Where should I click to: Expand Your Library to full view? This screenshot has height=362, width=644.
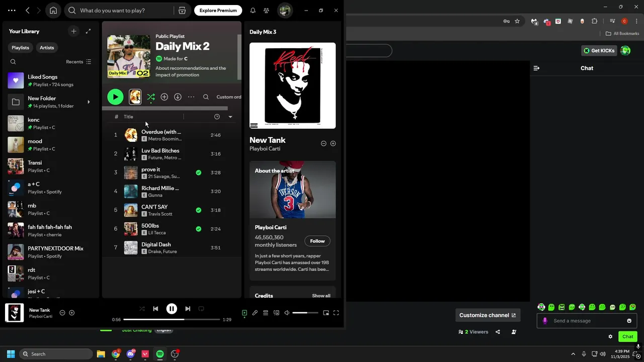tap(88, 31)
